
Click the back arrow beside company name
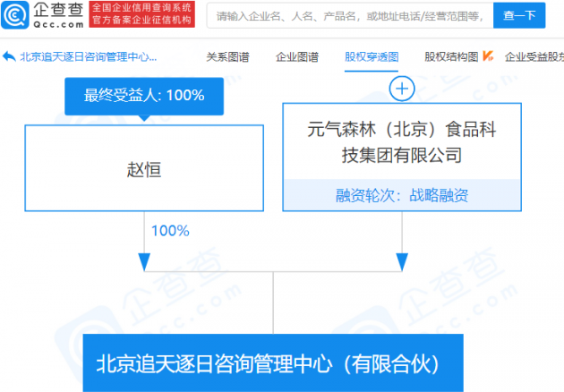[9, 56]
